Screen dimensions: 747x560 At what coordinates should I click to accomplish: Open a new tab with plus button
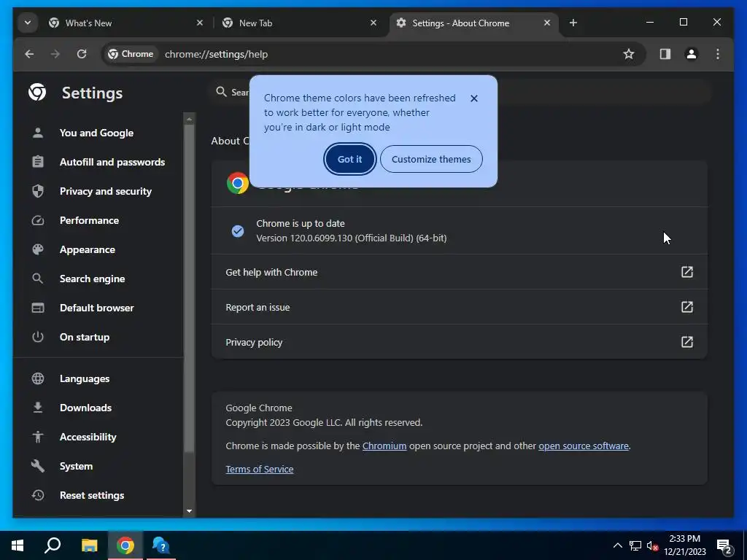pos(573,23)
